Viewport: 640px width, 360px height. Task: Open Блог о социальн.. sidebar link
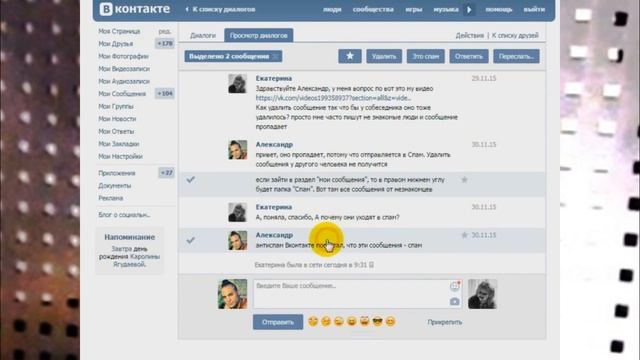point(124,215)
